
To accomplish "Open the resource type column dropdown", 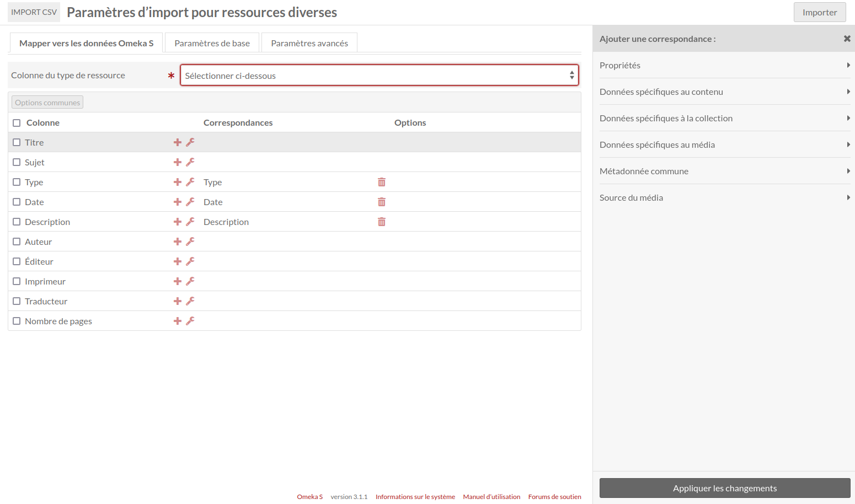I will pos(380,76).
